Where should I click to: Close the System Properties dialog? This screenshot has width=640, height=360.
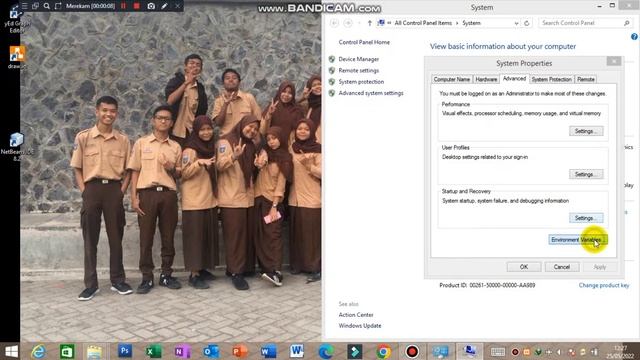click(613, 61)
